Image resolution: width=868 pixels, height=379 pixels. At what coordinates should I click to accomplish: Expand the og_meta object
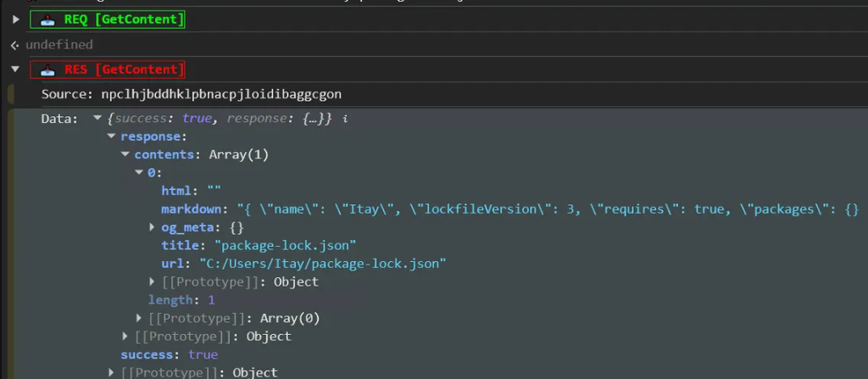[153, 227]
